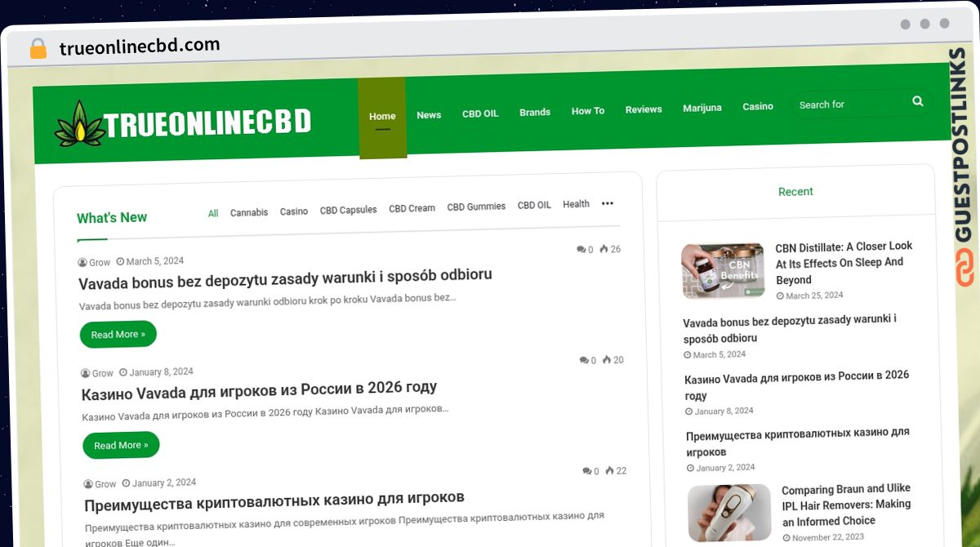This screenshot has height=547, width=980.
Task: Click the search magnifier icon
Action: pos(918,101)
